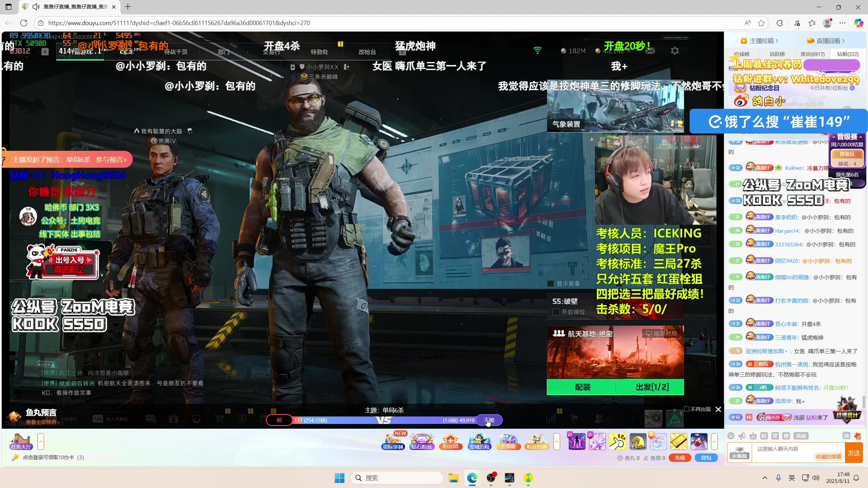Mute the browser tab audio icon

tap(36, 7)
